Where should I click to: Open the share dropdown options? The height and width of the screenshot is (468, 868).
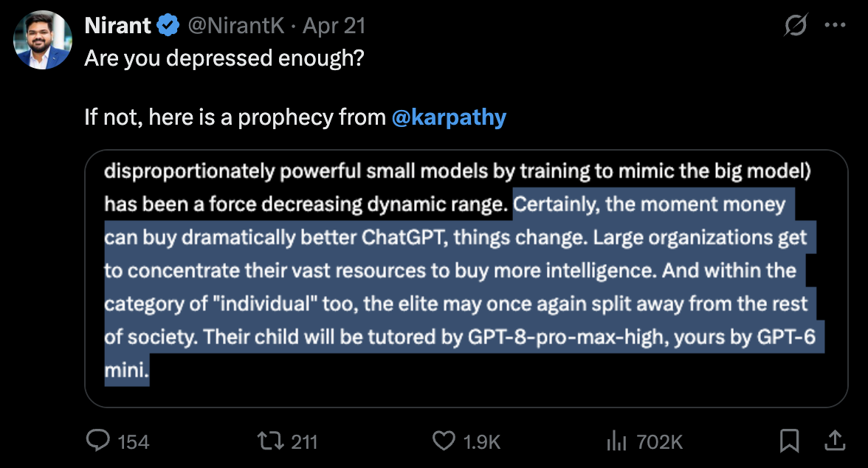[836, 441]
